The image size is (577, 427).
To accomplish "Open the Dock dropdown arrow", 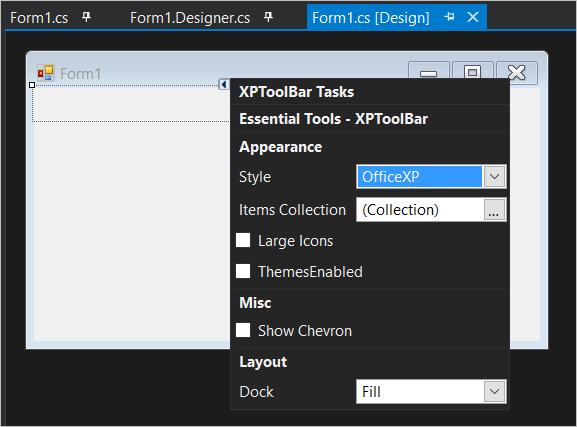I will (x=494, y=391).
